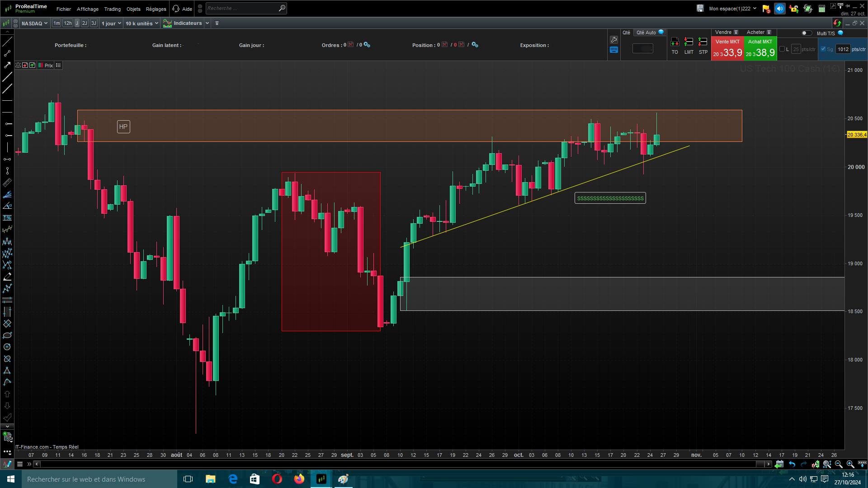
Task: Click the LMT limit order icon
Action: point(689,42)
